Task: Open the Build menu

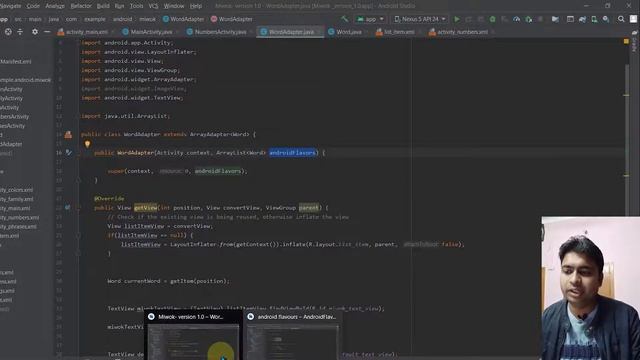Action: [103, 6]
